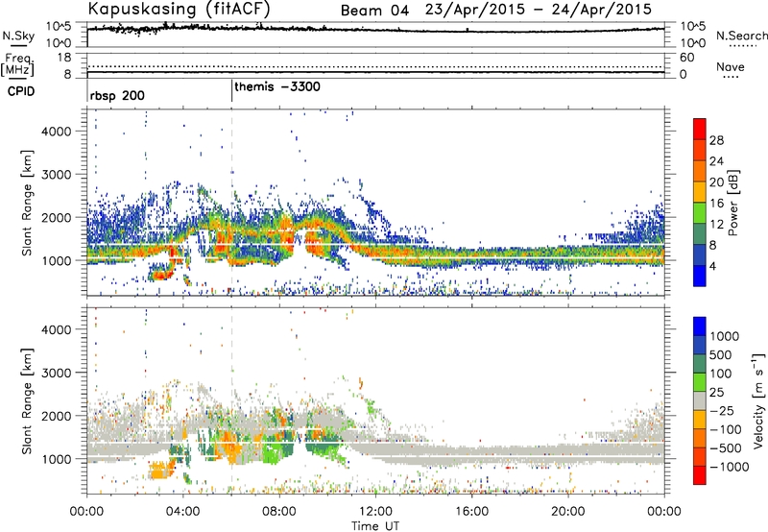Click the '08:00' time axis tick label
This screenshot has width=768, height=532.
pos(279,512)
